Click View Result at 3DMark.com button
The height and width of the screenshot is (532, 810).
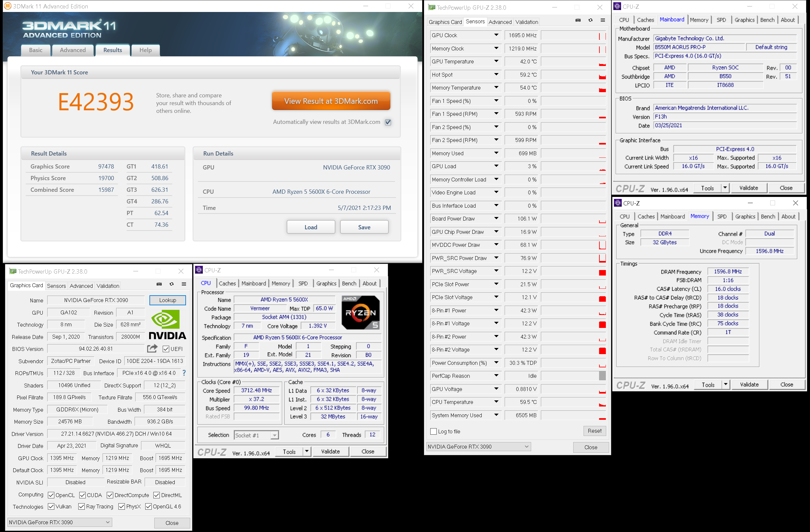331,101
